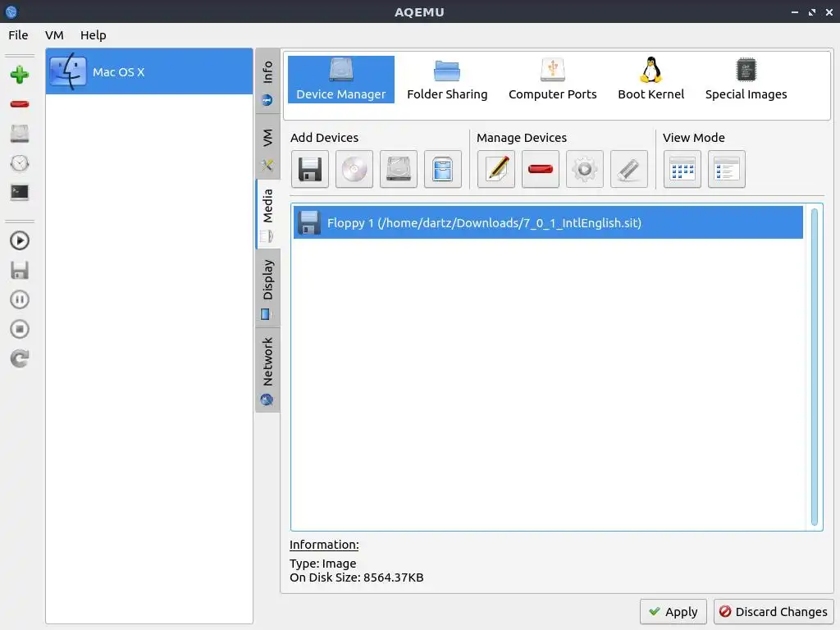Click the Apply button

point(673,611)
